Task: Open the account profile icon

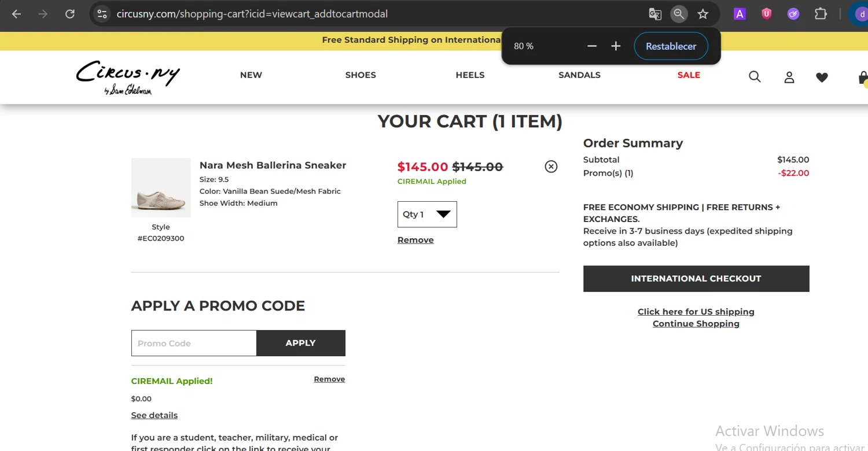Action: point(789,77)
